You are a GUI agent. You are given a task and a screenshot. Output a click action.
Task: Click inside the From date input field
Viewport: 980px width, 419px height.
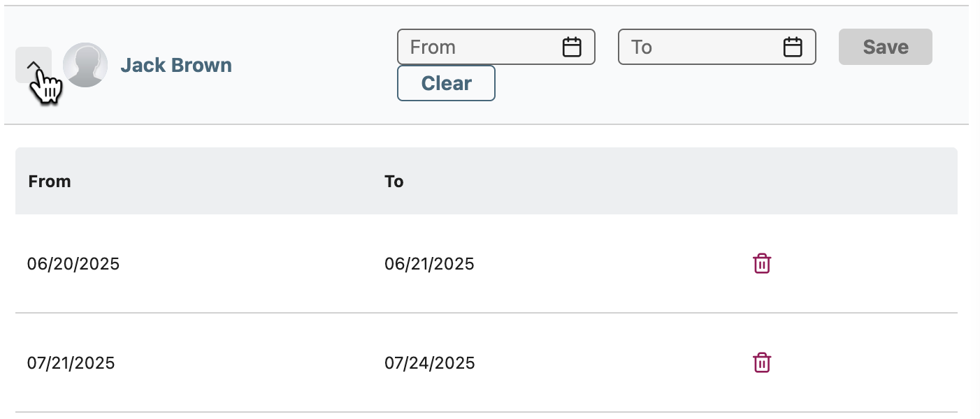click(496, 47)
